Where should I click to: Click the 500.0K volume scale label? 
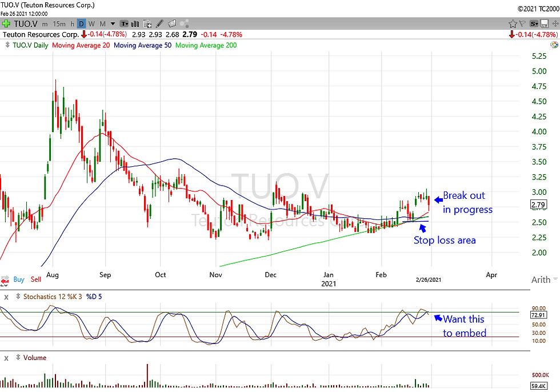point(541,375)
